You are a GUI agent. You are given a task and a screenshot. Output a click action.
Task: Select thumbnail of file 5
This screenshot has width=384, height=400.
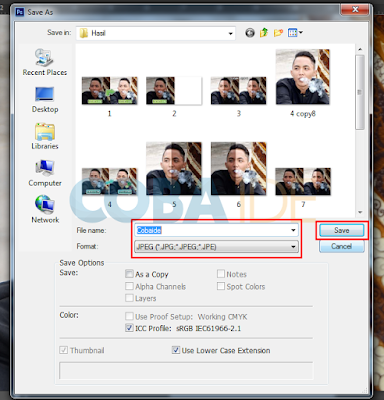(174, 169)
